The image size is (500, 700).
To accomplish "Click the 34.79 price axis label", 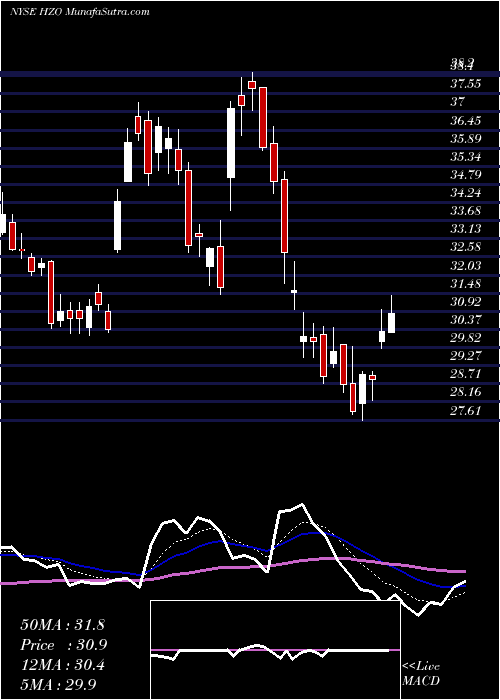I will 466,175.
